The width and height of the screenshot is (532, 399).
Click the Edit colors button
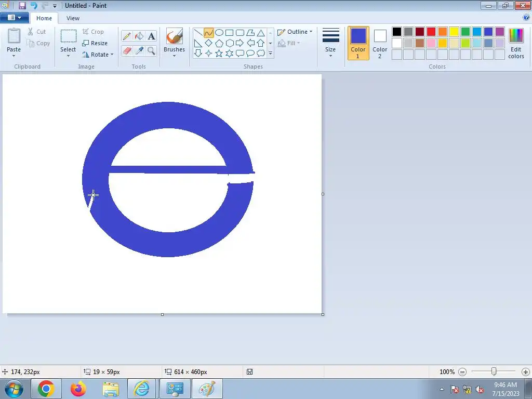pos(516,44)
